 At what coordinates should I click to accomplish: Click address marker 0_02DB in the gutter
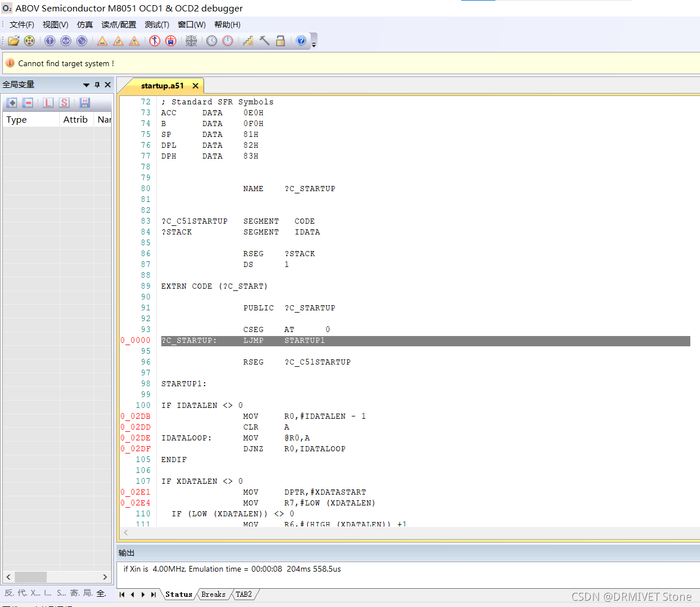coord(136,416)
